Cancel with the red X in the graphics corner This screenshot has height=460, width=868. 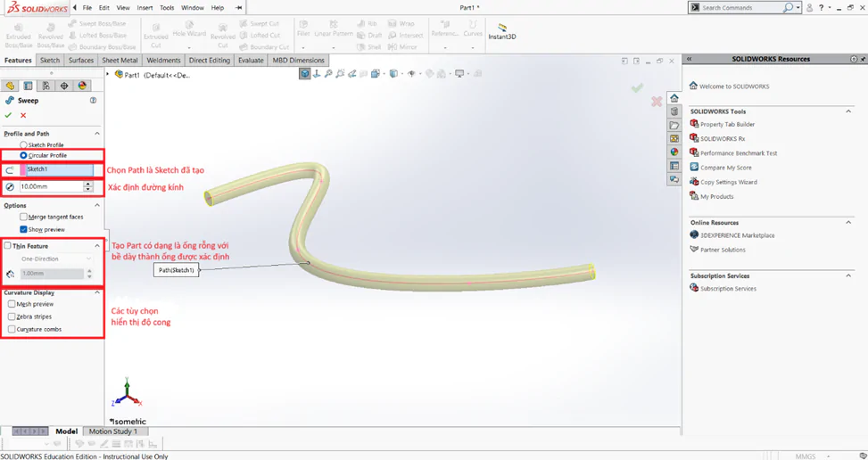tap(657, 102)
